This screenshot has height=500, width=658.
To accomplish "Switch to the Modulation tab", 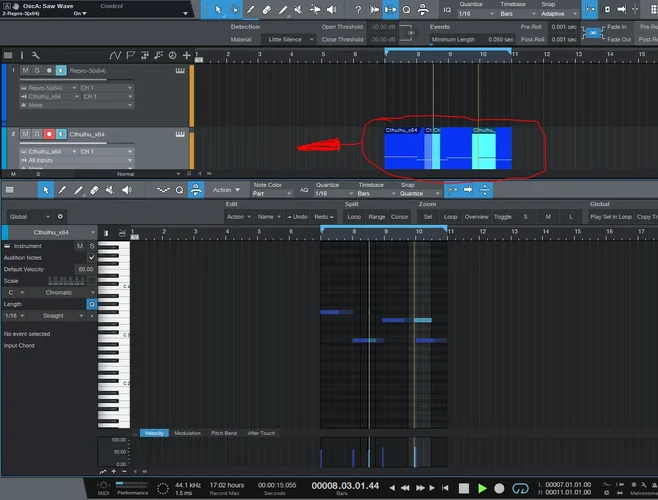I will pyautogui.click(x=187, y=433).
